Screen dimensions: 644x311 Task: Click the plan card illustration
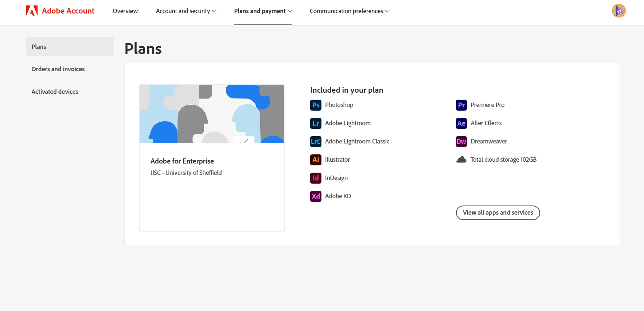click(x=212, y=114)
